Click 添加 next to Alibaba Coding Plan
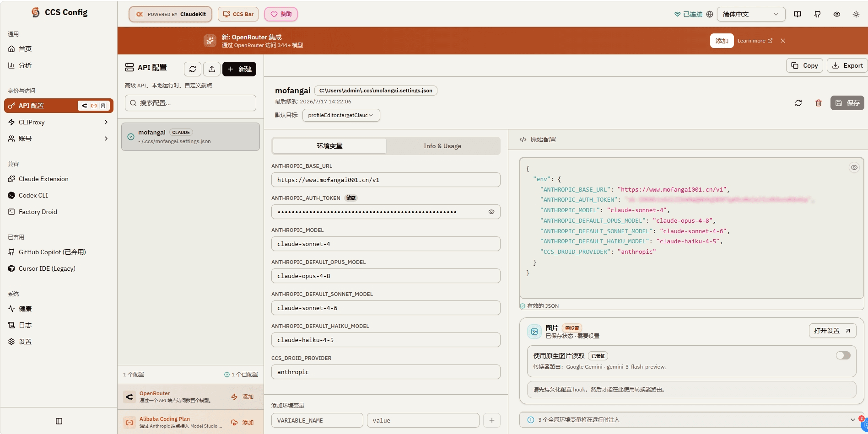 coord(243,423)
